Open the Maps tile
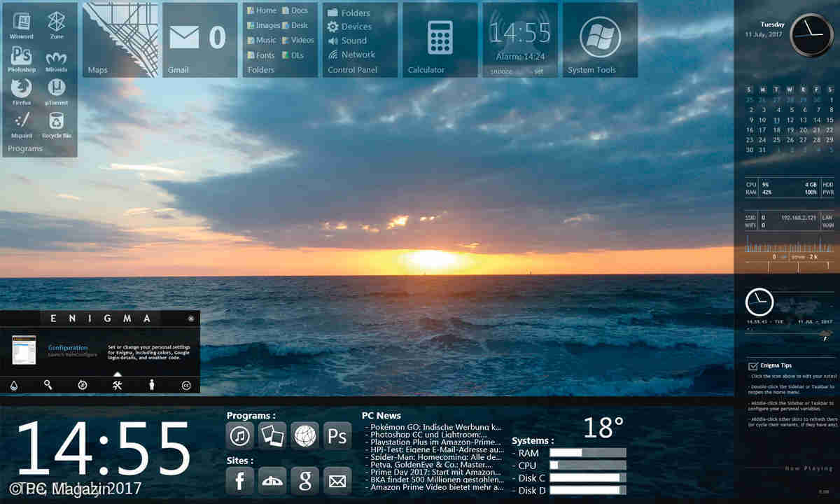Screen dimensions: 840x504 pos(120,39)
